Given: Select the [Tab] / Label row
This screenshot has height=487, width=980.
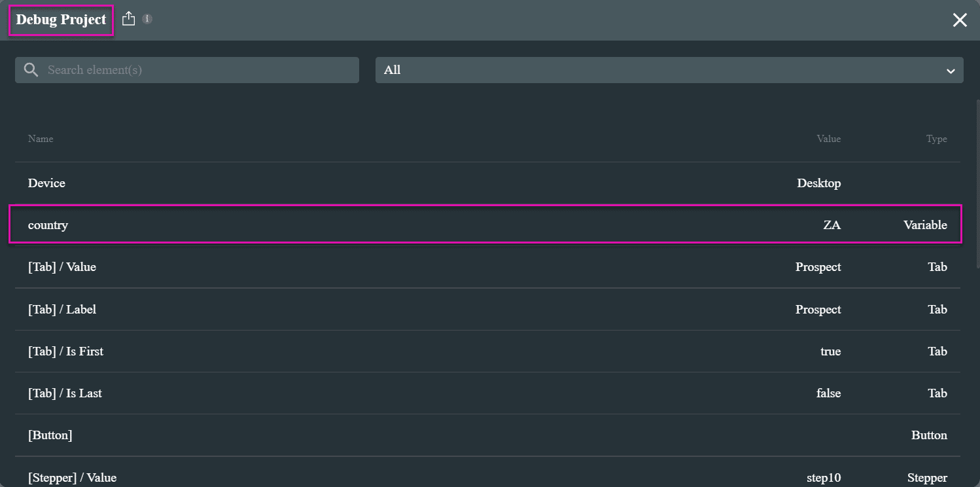Looking at the screenshot, I should tap(487, 310).
